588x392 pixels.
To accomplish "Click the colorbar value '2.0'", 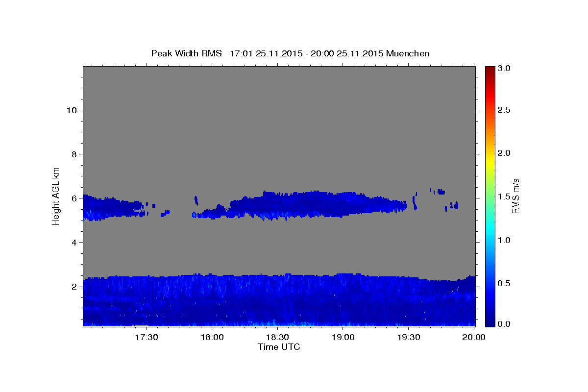I will tap(505, 153).
